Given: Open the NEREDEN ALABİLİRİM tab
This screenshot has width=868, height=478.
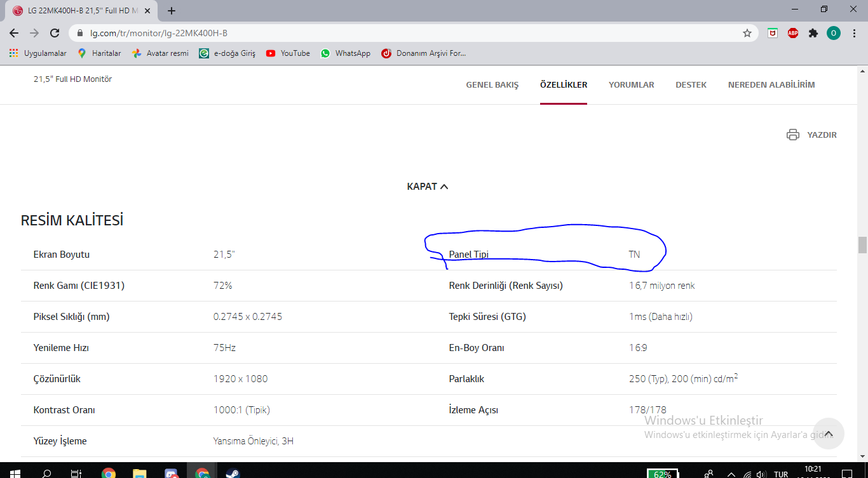Looking at the screenshot, I should pyautogui.click(x=771, y=85).
